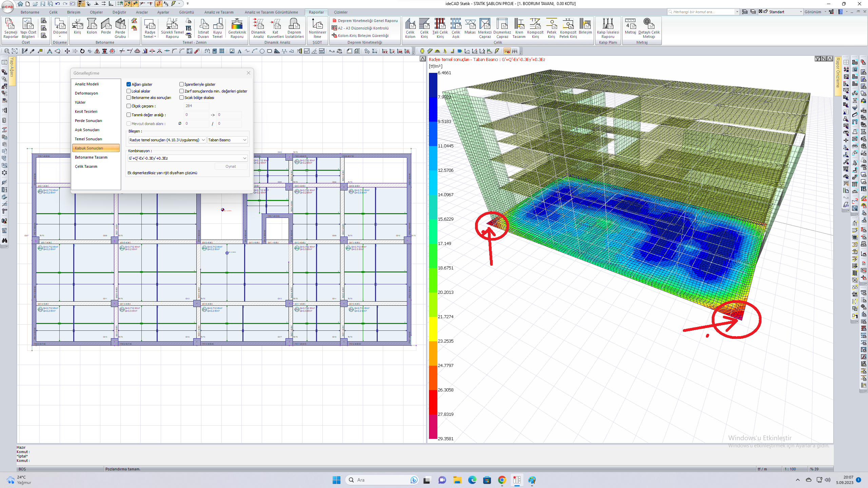
Task: Open Çelik Kolon report
Action: pyautogui.click(x=410, y=28)
